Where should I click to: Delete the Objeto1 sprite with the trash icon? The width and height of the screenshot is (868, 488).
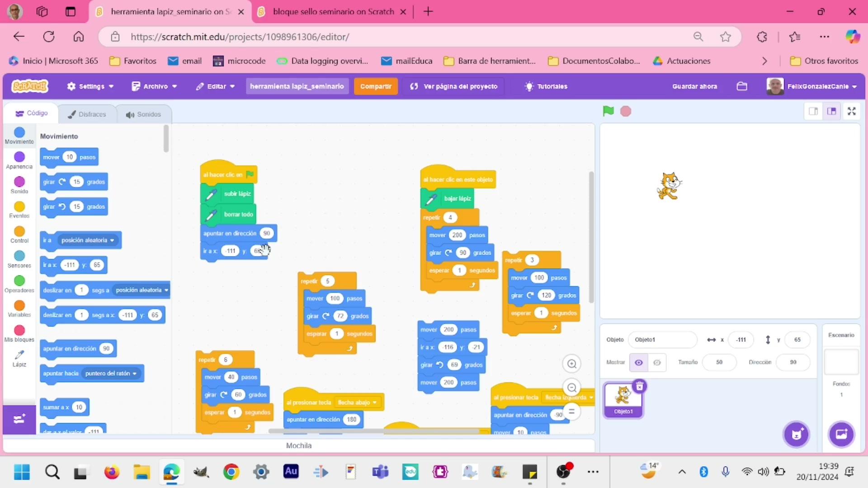(639, 386)
